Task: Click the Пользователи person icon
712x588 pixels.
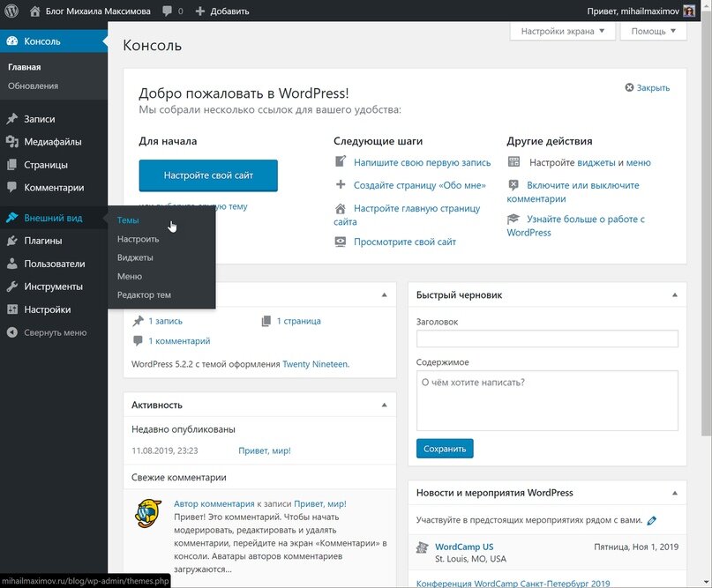Action: click(x=12, y=264)
